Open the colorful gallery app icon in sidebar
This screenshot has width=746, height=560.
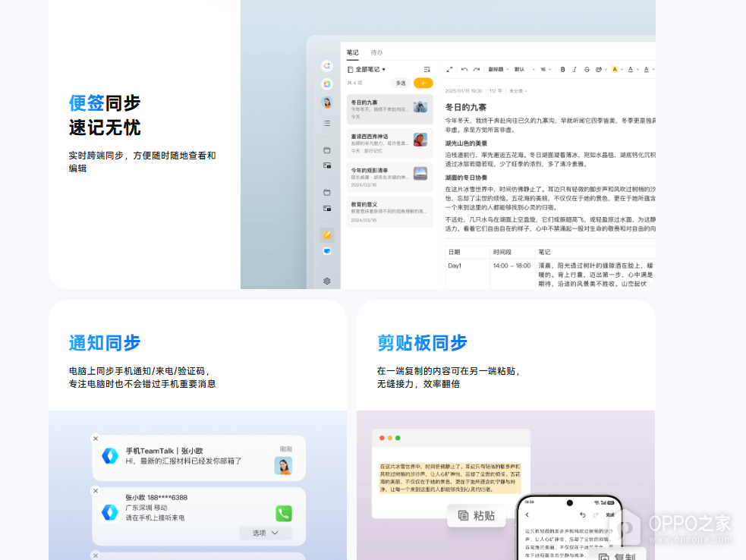pyautogui.click(x=327, y=84)
